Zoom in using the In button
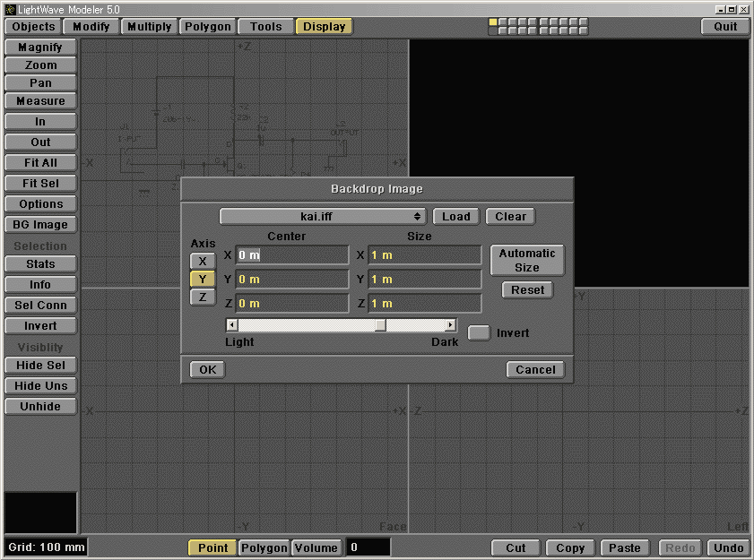Image resolution: width=754 pixels, height=560 pixels. pos(39,121)
